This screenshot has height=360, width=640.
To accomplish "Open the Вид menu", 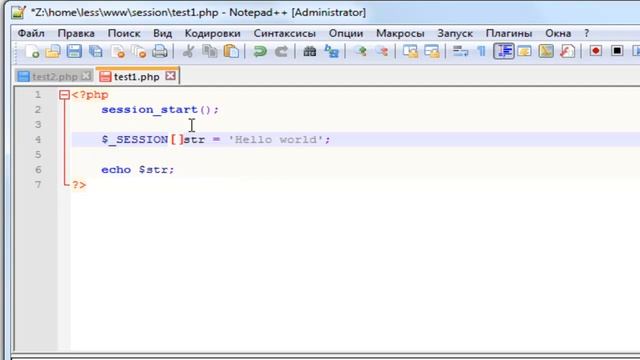I will (162, 33).
